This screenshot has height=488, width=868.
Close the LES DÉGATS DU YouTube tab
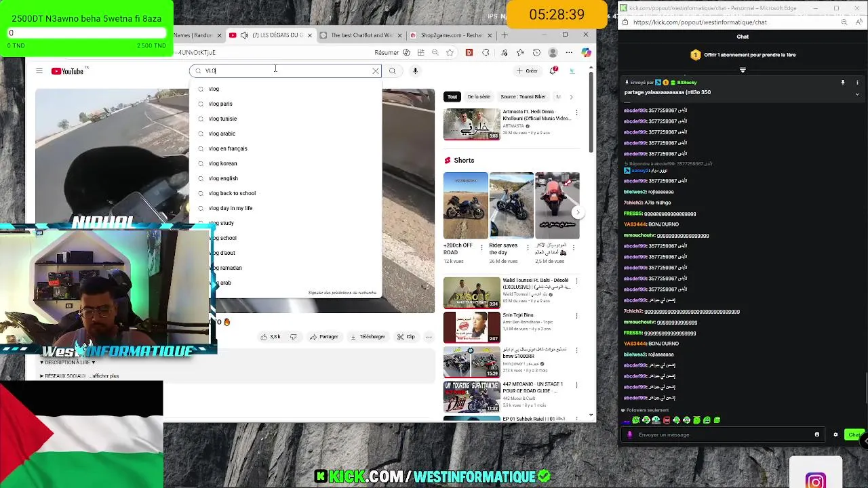point(310,35)
